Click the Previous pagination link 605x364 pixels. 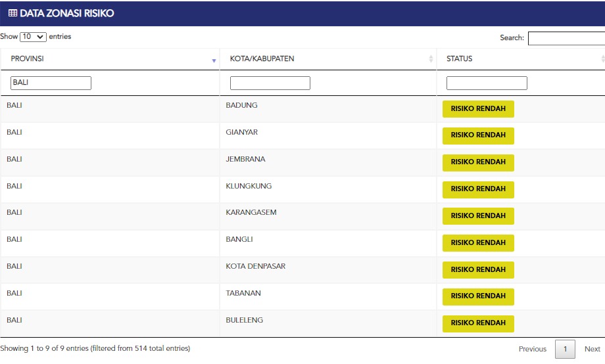[x=532, y=349]
